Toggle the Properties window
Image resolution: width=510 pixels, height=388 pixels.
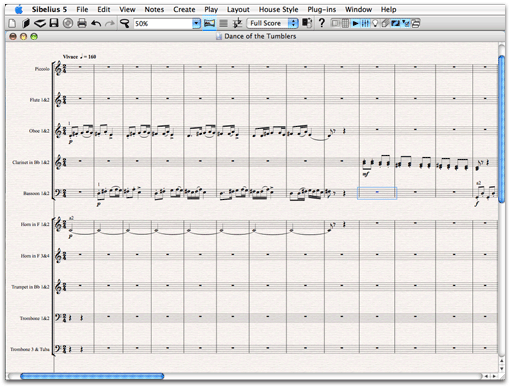[405, 23]
